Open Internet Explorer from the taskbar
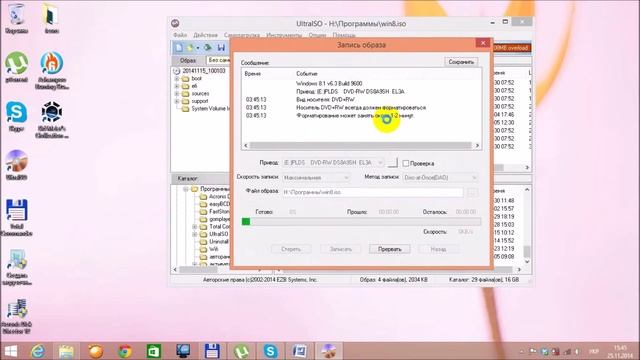The image size is (640, 360). tap(38, 351)
